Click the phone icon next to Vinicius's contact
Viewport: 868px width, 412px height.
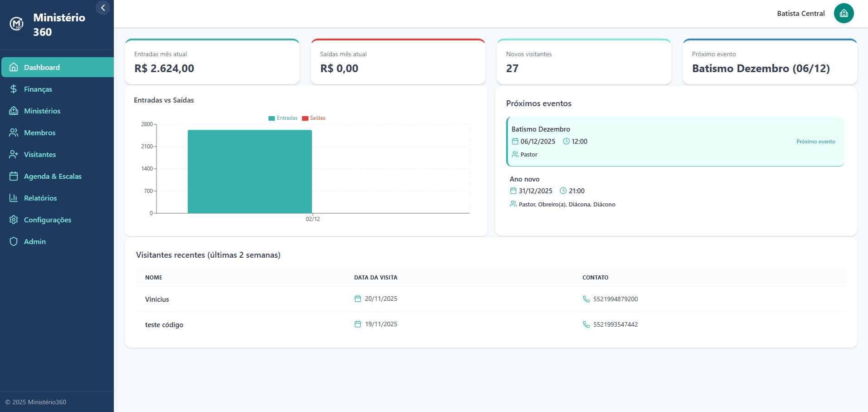click(586, 299)
